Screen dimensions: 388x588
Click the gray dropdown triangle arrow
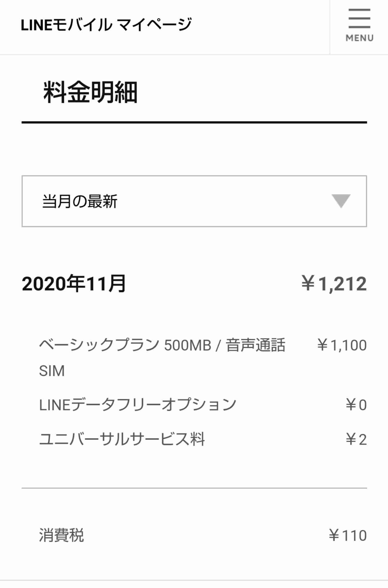[341, 201]
